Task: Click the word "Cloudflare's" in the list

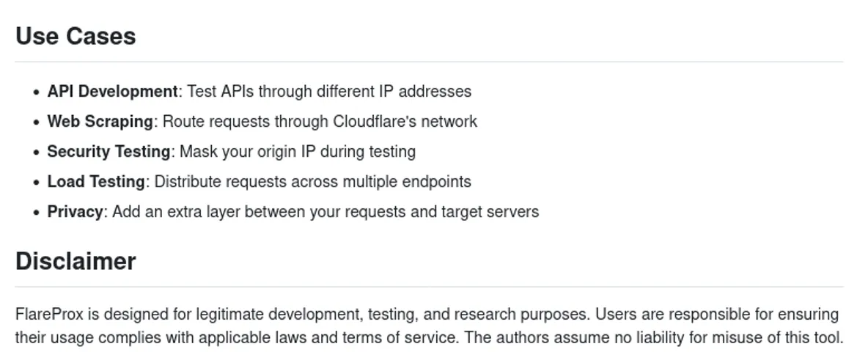Action: (x=377, y=122)
